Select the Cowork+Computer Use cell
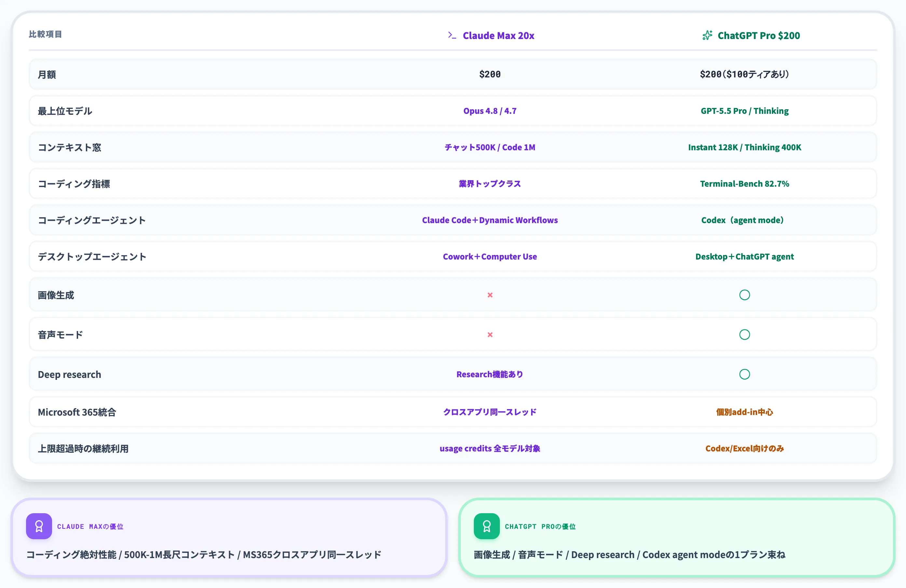Image resolution: width=906 pixels, height=588 pixels. tap(490, 257)
